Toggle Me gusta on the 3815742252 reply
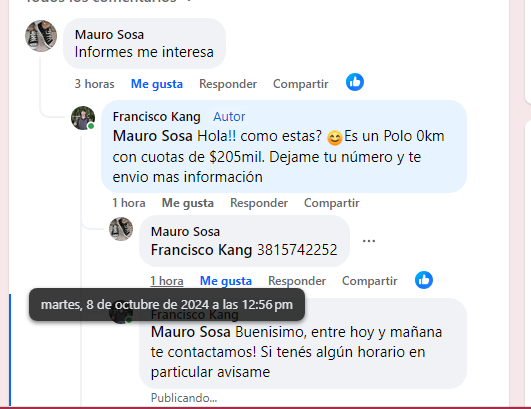Screen dimensions: 531x409 226,281
